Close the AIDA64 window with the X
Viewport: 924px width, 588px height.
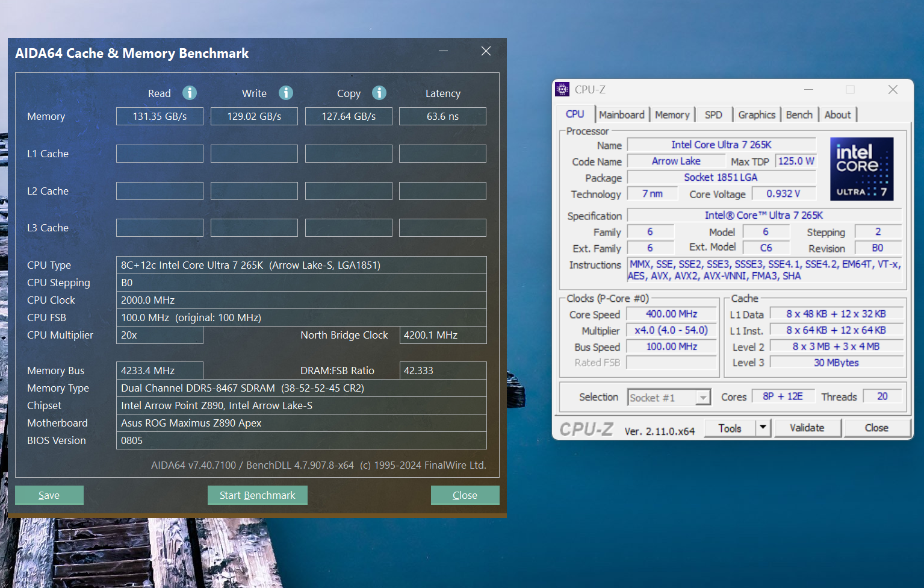486,51
